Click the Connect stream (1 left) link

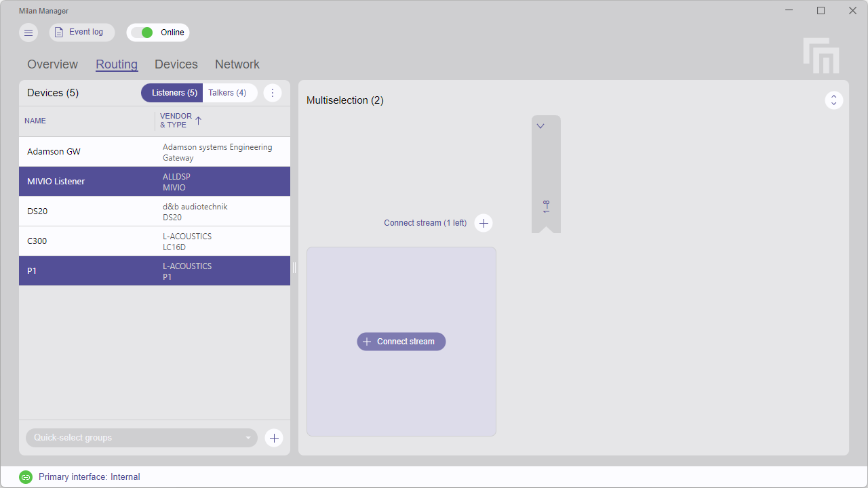pos(425,222)
